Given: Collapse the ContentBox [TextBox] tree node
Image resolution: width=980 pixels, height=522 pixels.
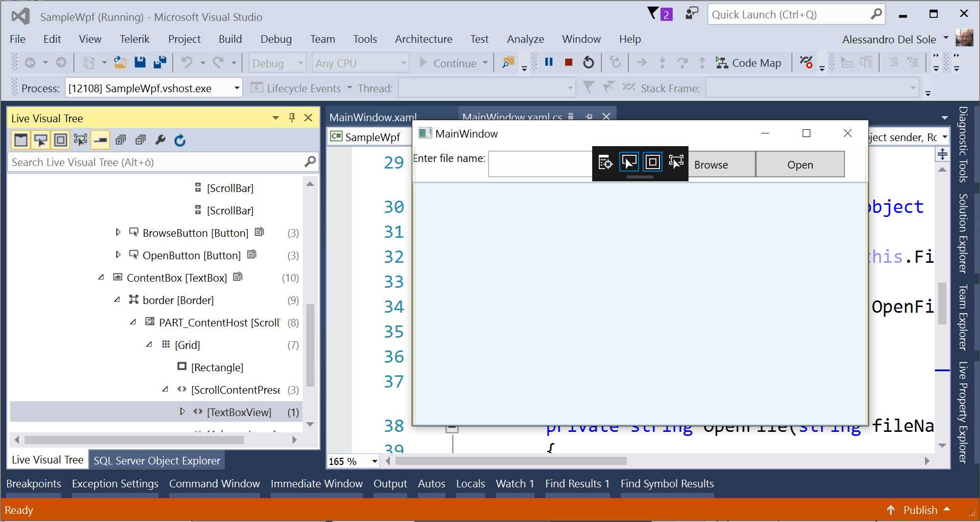Looking at the screenshot, I should click(x=101, y=277).
